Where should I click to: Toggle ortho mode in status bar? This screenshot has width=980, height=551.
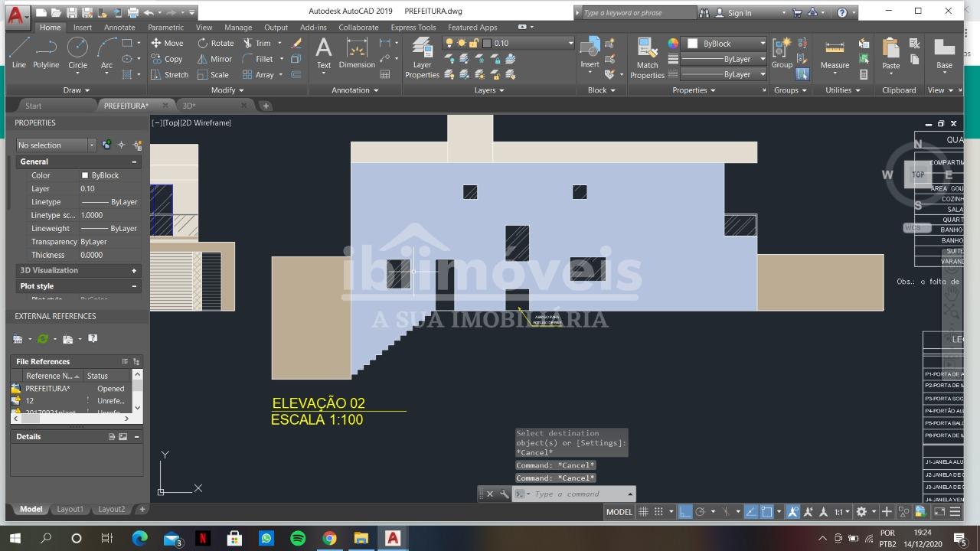[685, 512]
